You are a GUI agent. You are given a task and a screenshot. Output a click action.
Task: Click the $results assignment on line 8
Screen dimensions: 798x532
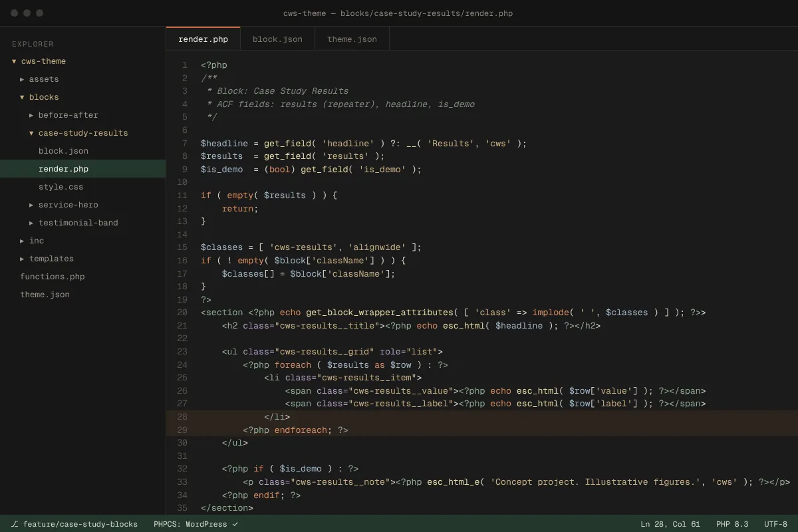coord(293,156)
